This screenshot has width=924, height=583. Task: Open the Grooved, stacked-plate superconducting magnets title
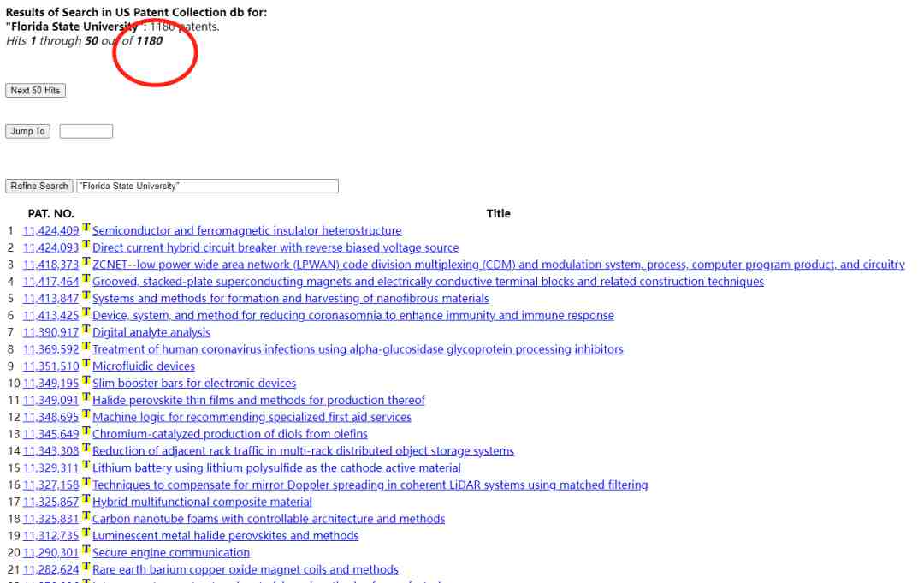tap(428, 282)
